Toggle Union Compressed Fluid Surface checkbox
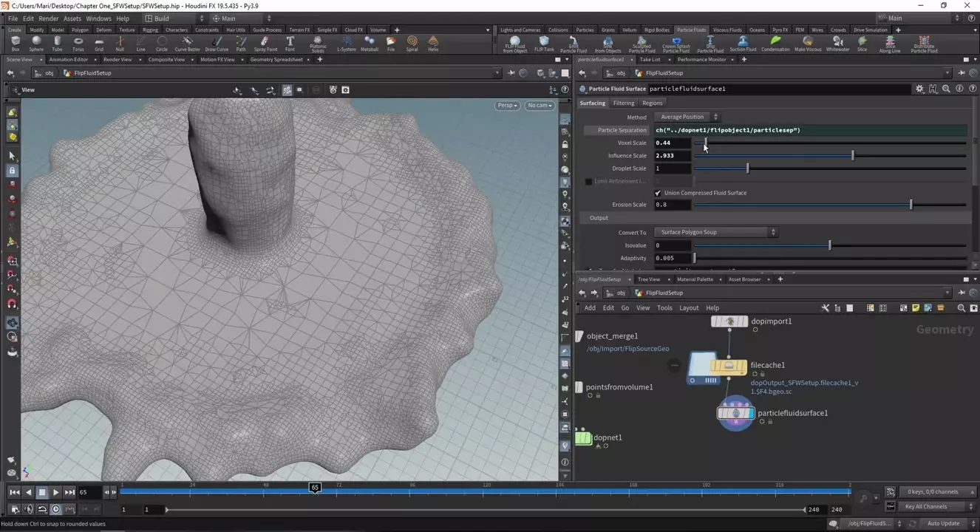 658,193
